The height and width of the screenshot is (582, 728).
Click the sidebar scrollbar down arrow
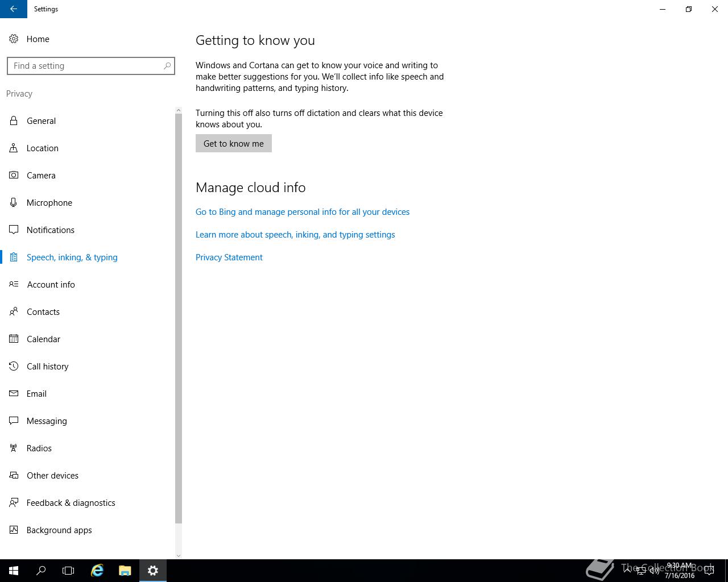[179, 555]
